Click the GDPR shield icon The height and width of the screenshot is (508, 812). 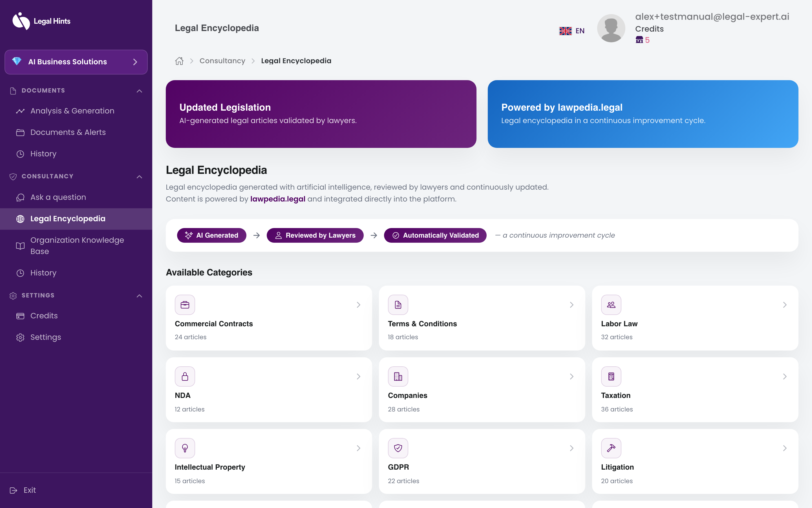tap(398, 448)
